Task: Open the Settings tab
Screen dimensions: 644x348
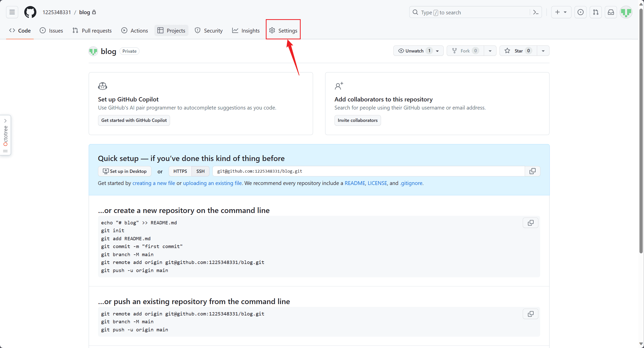Action: (283, 31)
